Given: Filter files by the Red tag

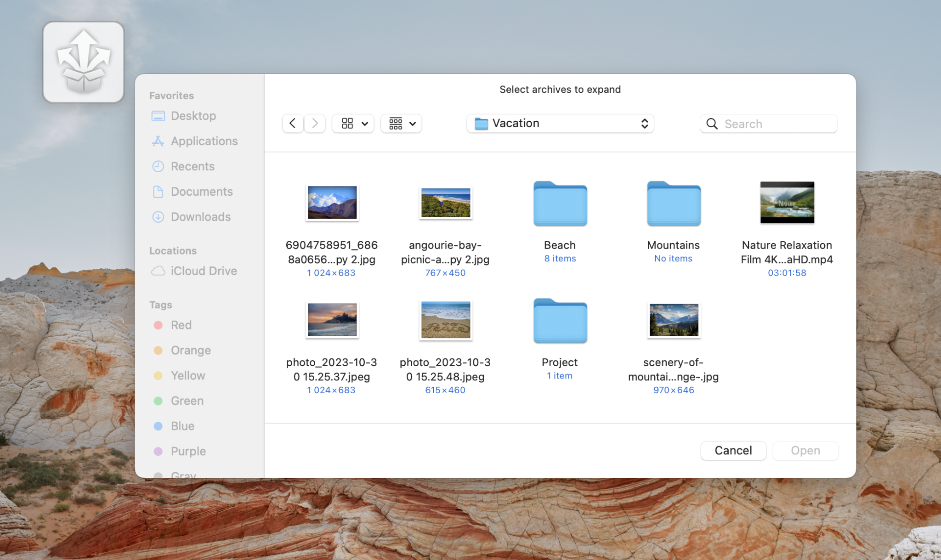Looking at the screenshot, I should coord(181,324).
